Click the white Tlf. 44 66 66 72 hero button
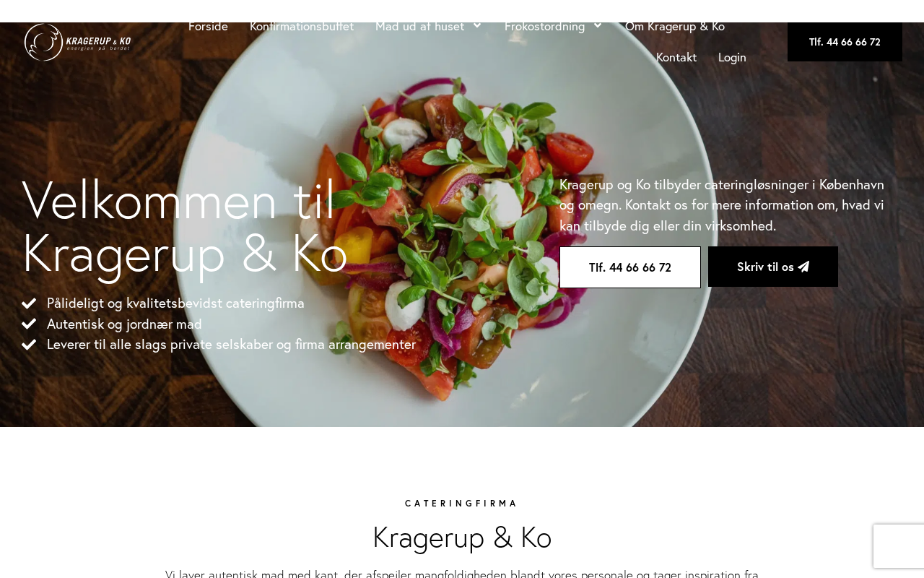 [630, 267]
